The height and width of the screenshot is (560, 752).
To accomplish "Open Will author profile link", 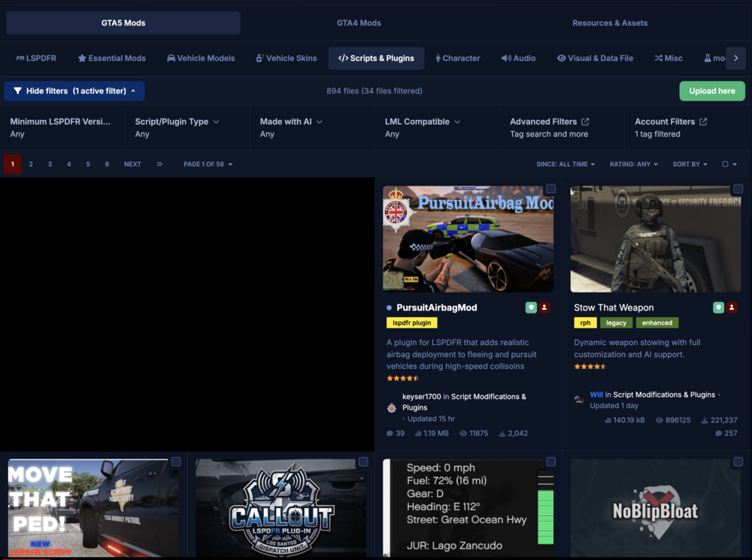I will pyautogui.click(x=596, y=395).
